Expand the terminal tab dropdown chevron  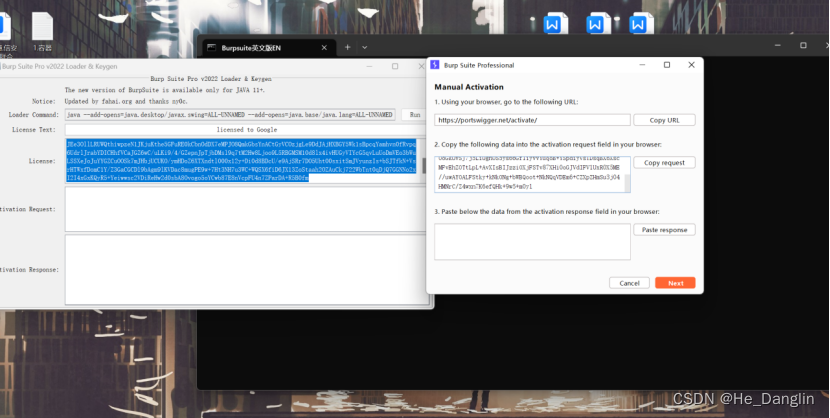click(x=365, y=47)
